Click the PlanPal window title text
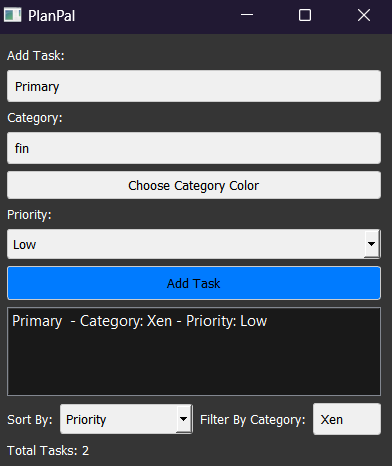This screenshot has height=466, width=392. (x=52, y=16)
